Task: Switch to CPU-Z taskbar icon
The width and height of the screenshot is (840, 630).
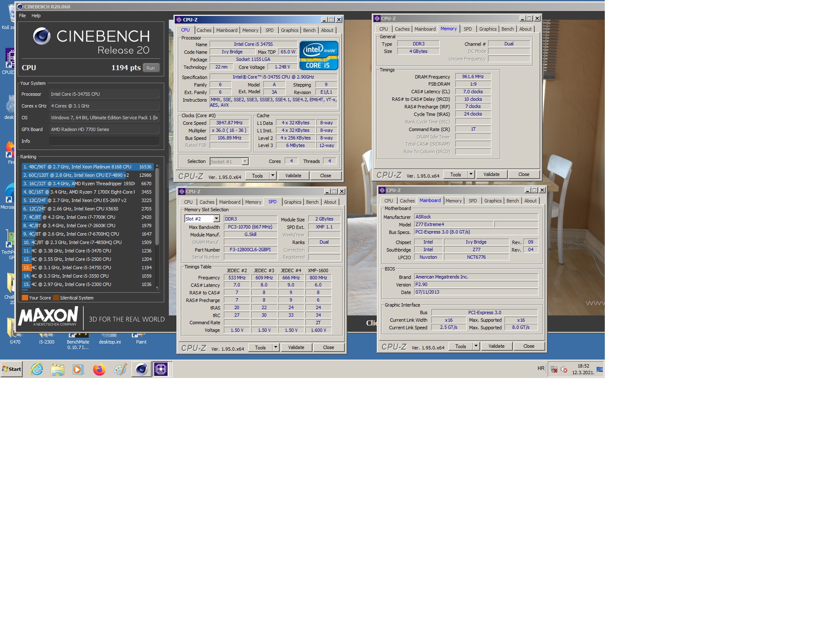Action: pyautogui.click(x=161, y=369)
